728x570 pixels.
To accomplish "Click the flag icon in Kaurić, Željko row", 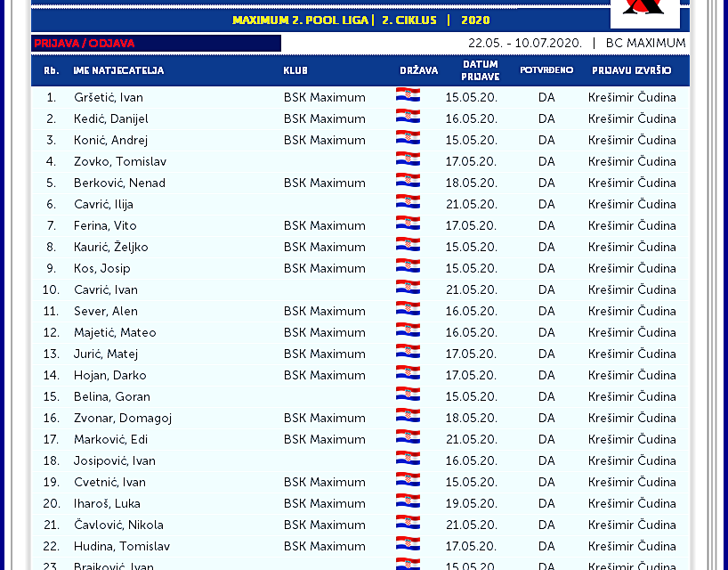I will [408, 244].
